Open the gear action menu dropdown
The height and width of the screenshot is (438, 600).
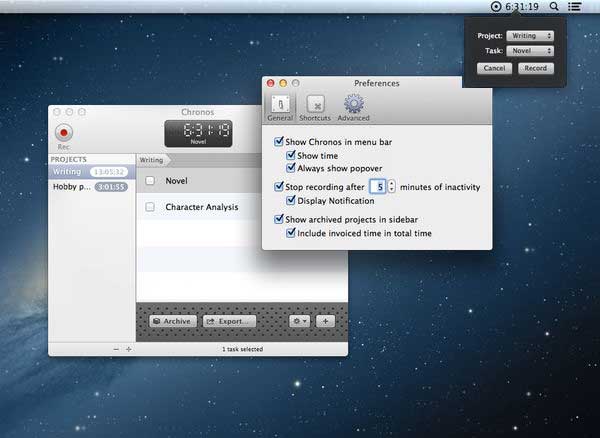pyautogui.click(x=300, y=321)
